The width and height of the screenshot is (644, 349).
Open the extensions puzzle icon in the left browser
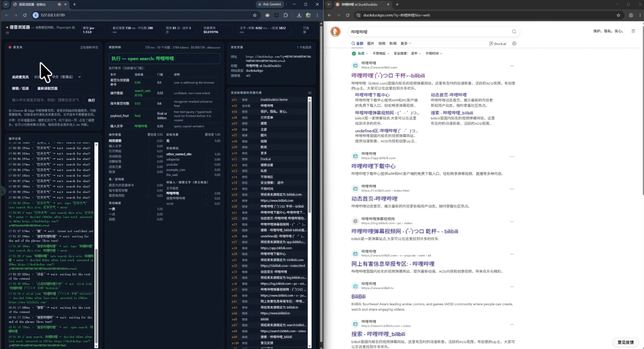(x=286, y=15)
